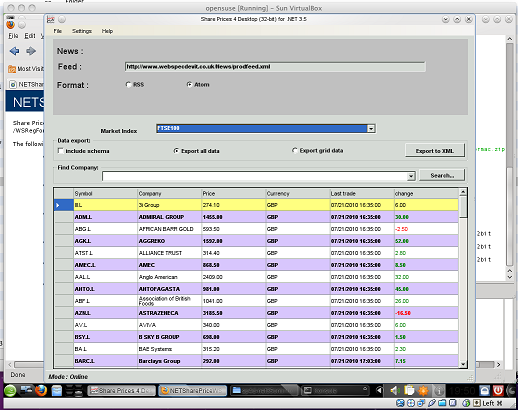Click the news Feed URL field
Viewport: 518px width, 410px height.
[275, 67]
